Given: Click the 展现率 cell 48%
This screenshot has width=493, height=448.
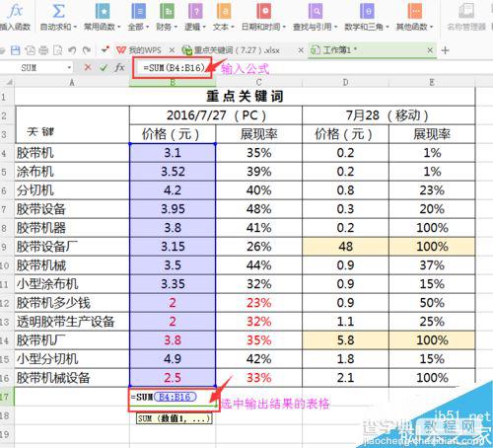Looking at the screenshot, I should [259, 209].
